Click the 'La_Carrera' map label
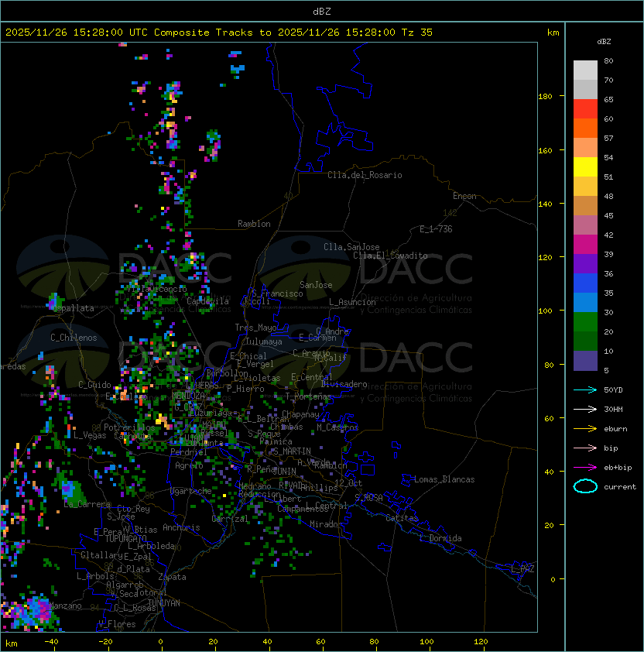 tap(87, 504)
